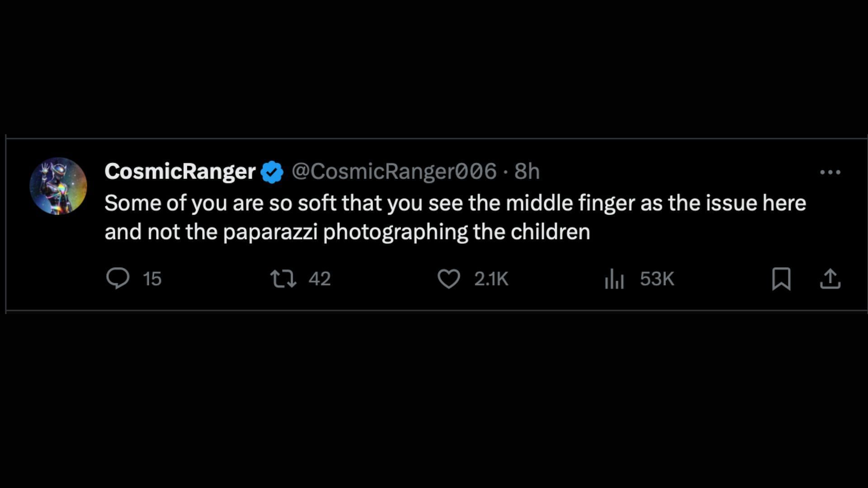Open the CosmicRanger profile avatar
Image resolution: width=868 pixels, height=488 pixels.
[x=58, y=186]
